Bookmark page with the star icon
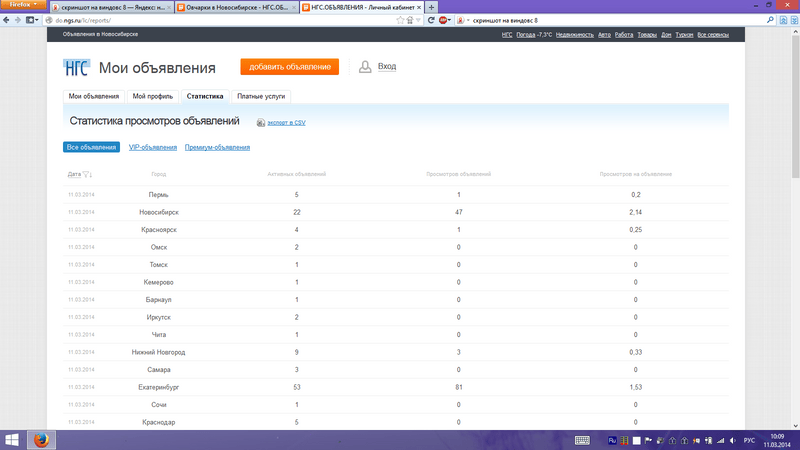800x450 pixels. coord(400,20)
